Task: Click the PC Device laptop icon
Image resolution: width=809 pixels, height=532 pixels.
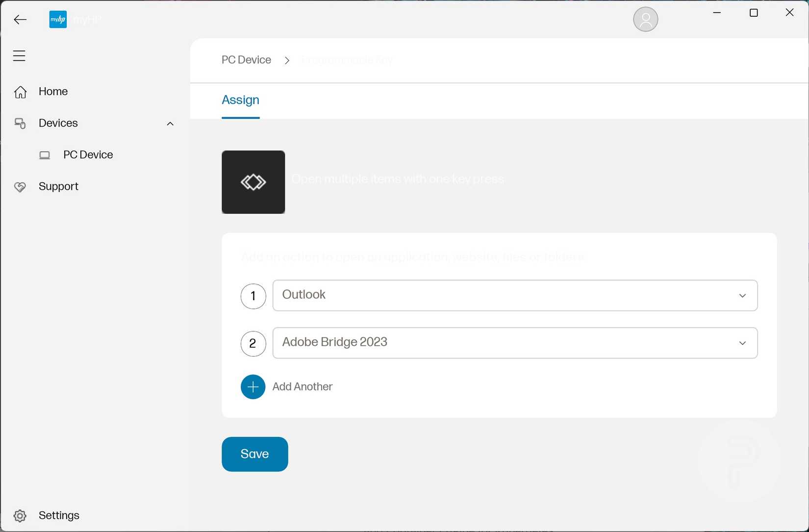Action: coord(45,155)
